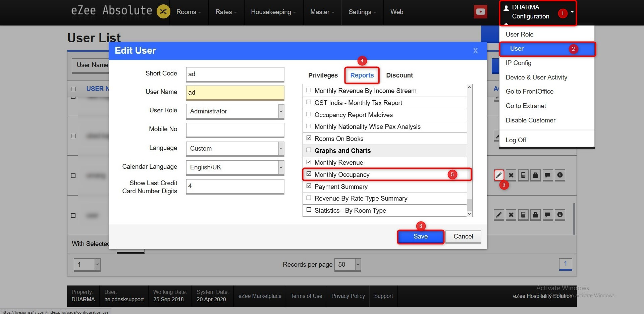The height and width of the screenshot is (314, 644).
Task: Click info icon in highlighted pencil row
Action: (x=560, y=175)
